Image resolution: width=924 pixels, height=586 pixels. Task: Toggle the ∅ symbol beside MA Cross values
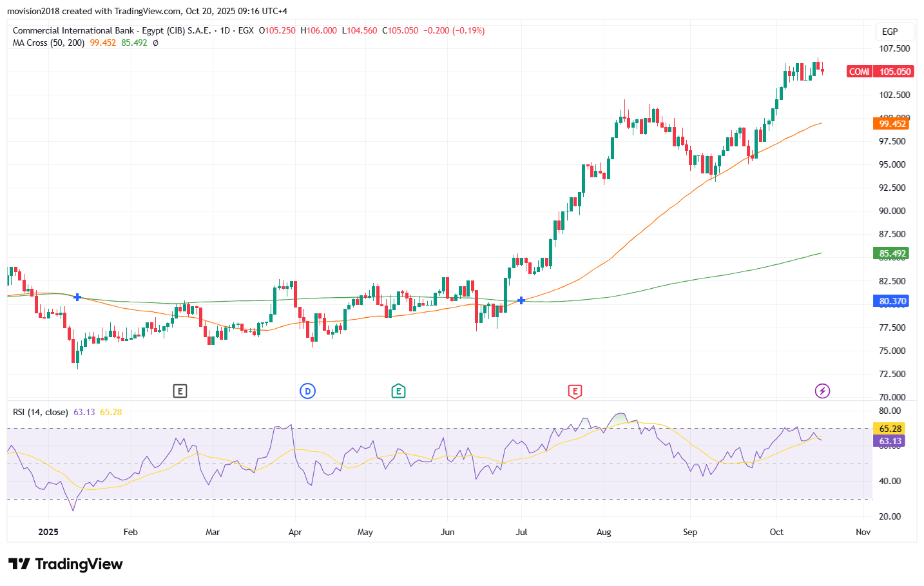156,43
